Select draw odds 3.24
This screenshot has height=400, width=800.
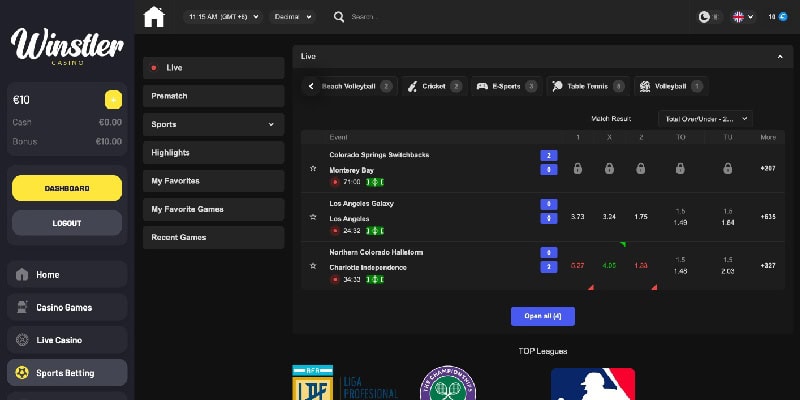tap(609, 217)
